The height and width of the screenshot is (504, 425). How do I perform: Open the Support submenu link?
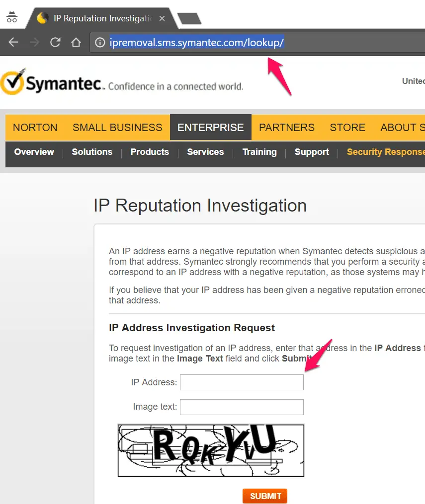(x=312, y=152)
